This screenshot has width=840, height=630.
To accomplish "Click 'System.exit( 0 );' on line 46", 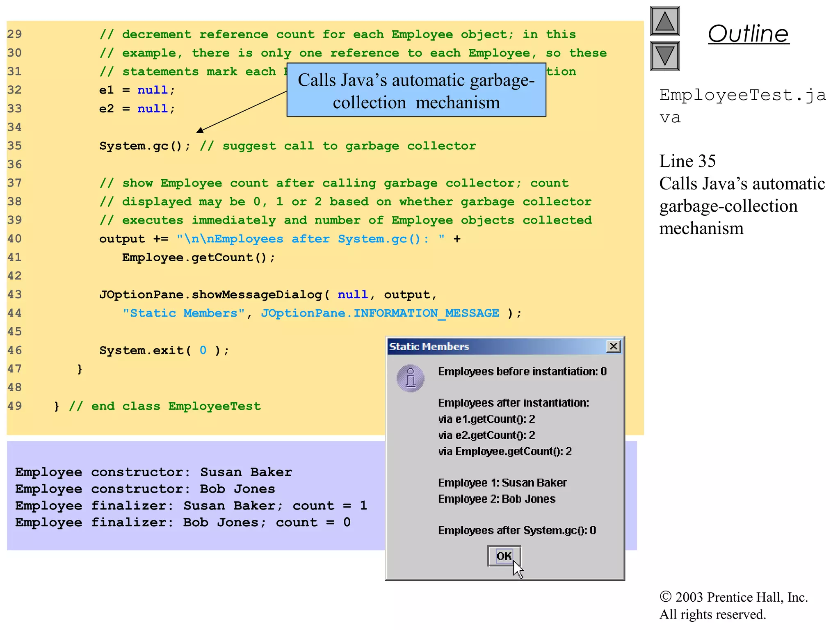I will pyautogui.click(x=164, y=350).
